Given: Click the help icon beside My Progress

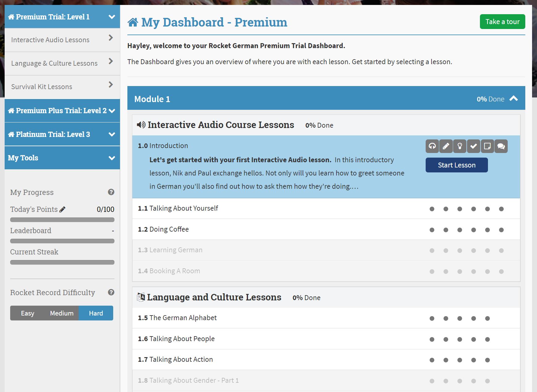Looking at the screenshot, I should click(111, 192).
